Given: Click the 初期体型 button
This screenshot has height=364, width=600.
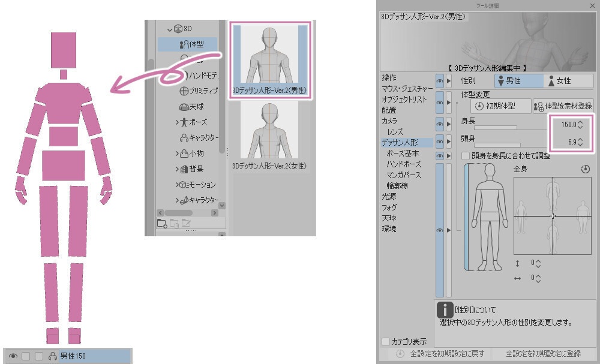Looking at the screenshot, I should 501,106.
